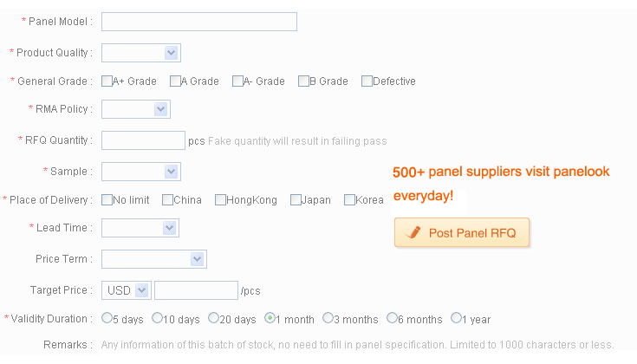Open the Product Quality dropdown
This screenshot has height=364, width=637.
pyautogui.click(x=140, y=53)
